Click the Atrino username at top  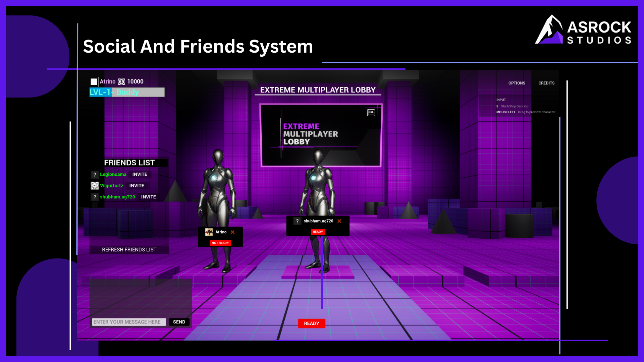[x=107, y=81]
